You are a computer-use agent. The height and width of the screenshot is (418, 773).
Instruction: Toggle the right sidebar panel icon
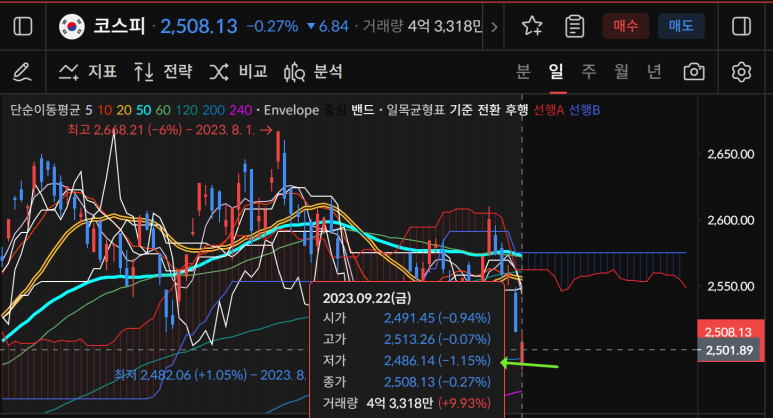(x=741, y=26)
